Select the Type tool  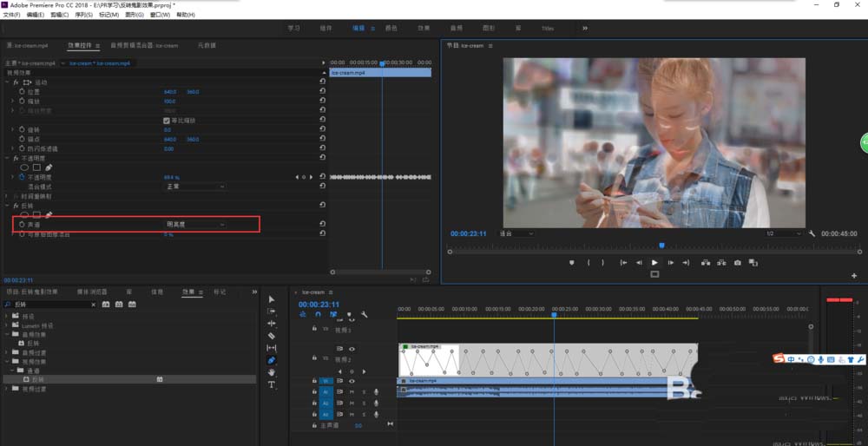point(272,384)
